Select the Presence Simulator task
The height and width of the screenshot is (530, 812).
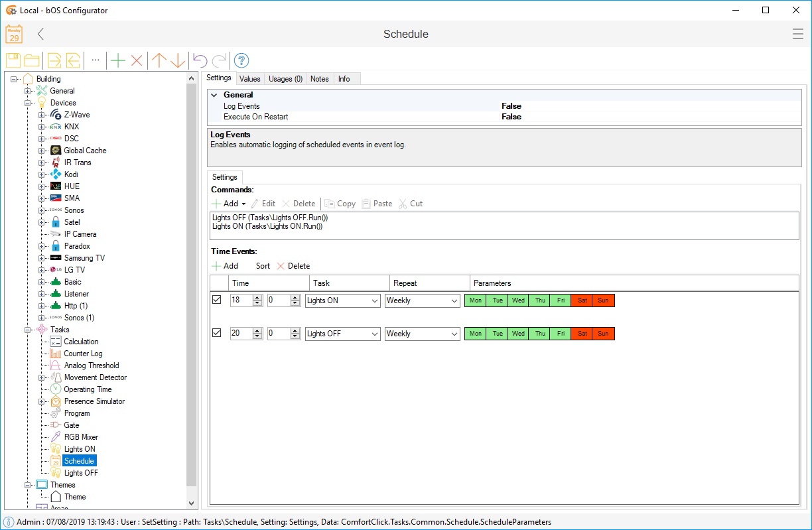(94, 401)
